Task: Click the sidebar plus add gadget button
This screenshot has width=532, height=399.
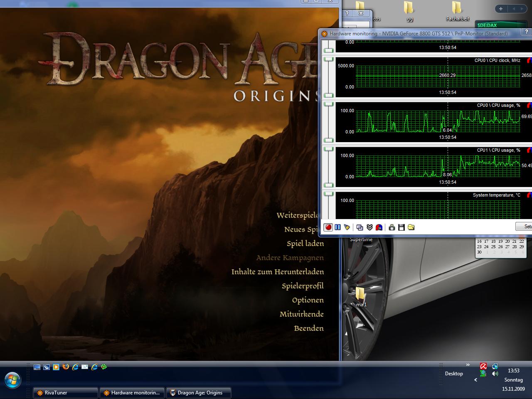Action: pyautogui.click(x=501, y=9)
